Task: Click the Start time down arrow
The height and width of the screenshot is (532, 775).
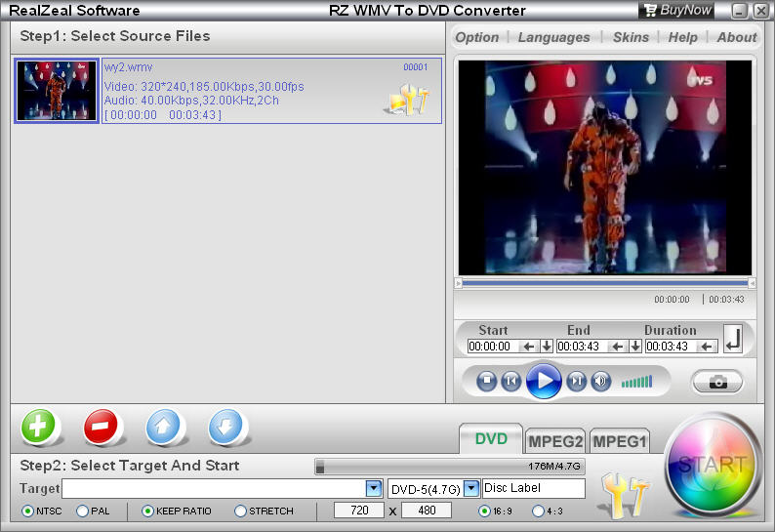Action: (547, 347)
